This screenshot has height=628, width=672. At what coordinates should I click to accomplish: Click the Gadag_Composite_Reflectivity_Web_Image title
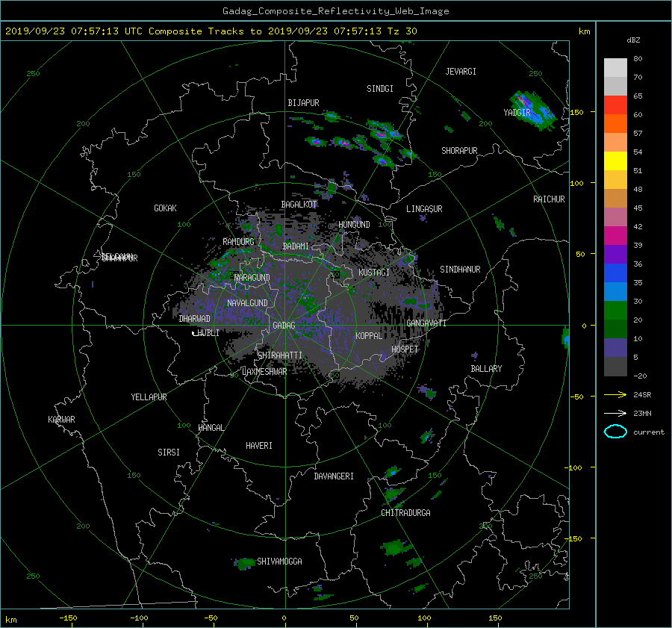(335, 11)
